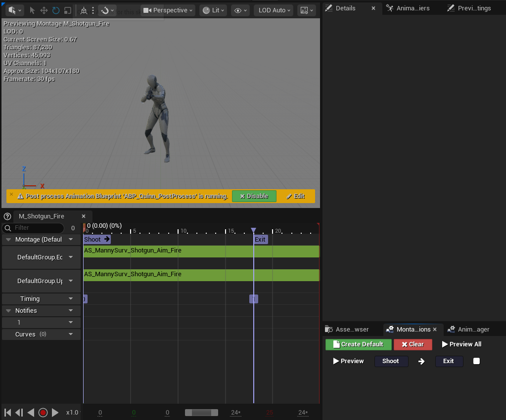Image resolution: width=506 pixels, height=420 pixels.
Task: Click the scale tool icon
Action: [x=67, y=10]
